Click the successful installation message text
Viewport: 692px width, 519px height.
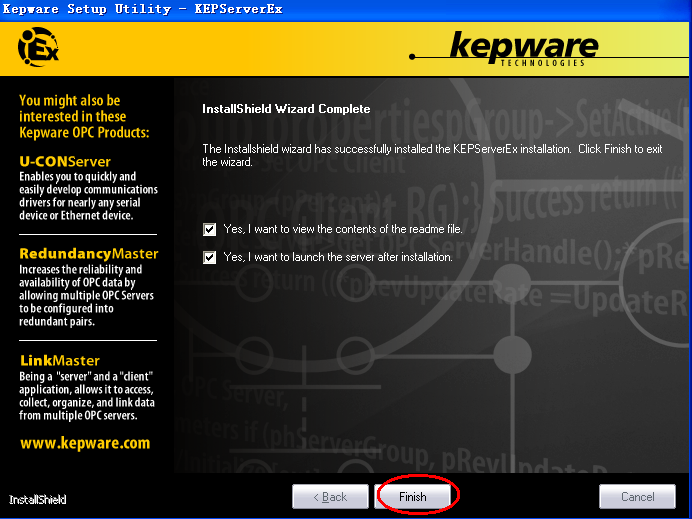430,155
